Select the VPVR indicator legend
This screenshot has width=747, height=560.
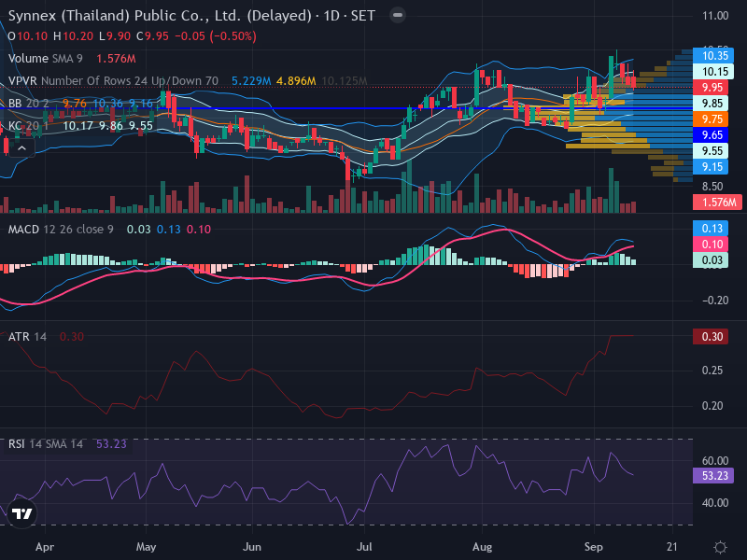click(113, 81)
